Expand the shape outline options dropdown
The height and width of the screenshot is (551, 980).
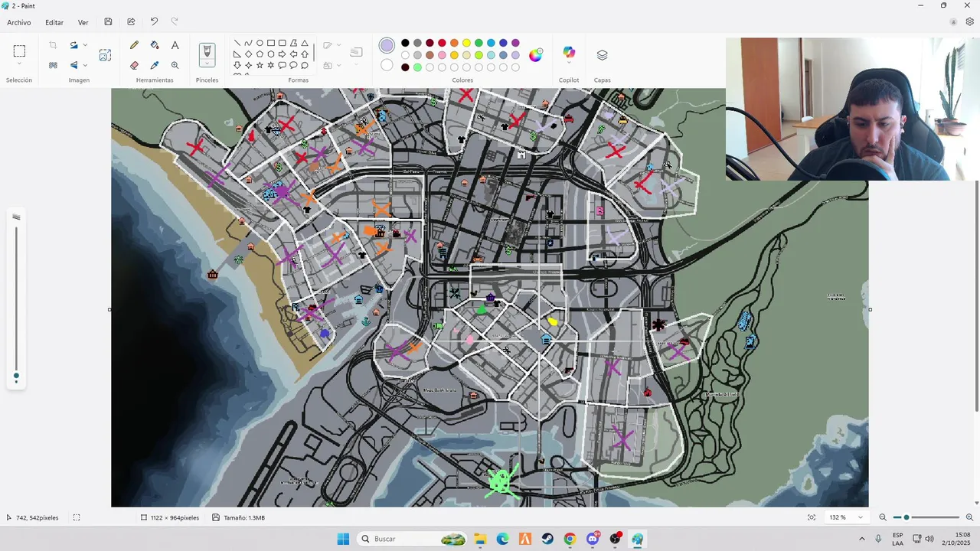pyautogui.click(x=339, y=45)
